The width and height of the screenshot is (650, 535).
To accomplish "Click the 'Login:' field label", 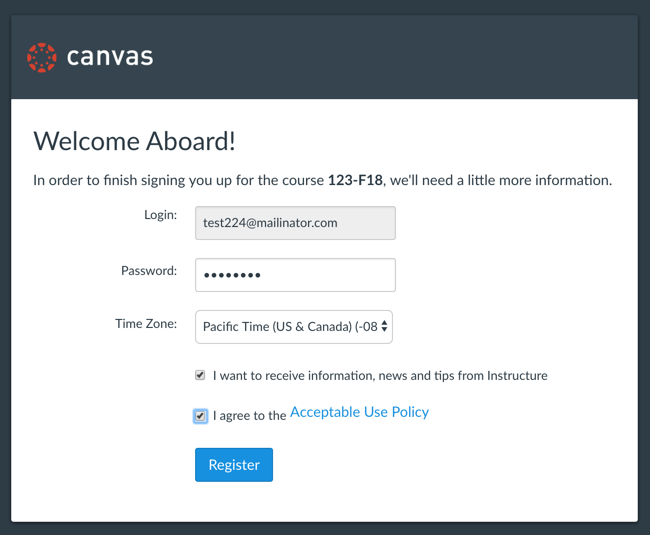I will coord(160,215).
